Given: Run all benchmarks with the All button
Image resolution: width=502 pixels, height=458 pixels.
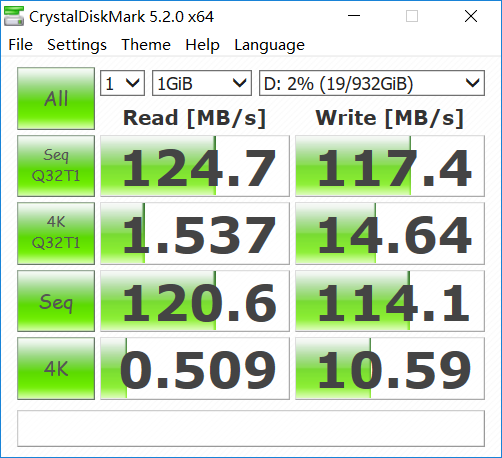Looking at the screenshot, I should pyautogui.click(x=56, y=98).
